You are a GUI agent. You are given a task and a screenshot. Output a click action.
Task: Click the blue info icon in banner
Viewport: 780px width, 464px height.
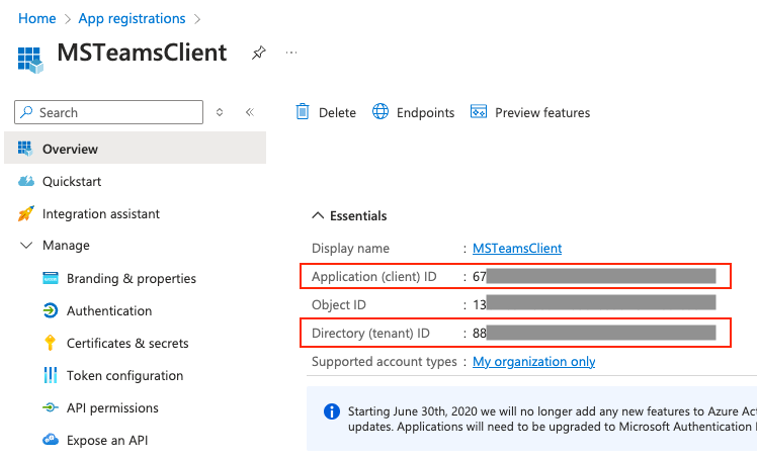[332, 411]
